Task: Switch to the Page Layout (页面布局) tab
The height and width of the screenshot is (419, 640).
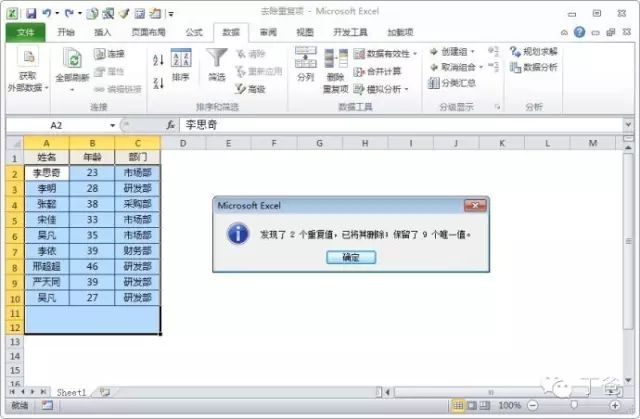Action: pyautogui.click(x=149, y=32)
